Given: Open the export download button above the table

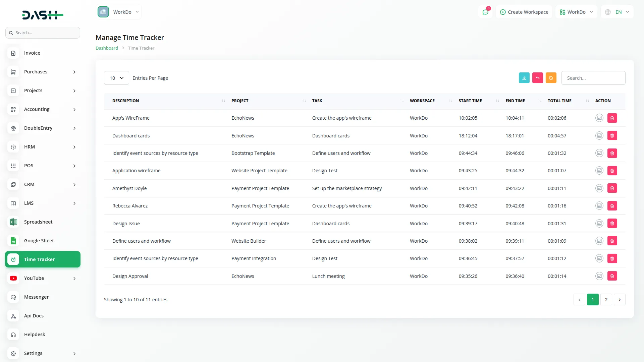Looking at the screenshot, I should pos(524,78).
